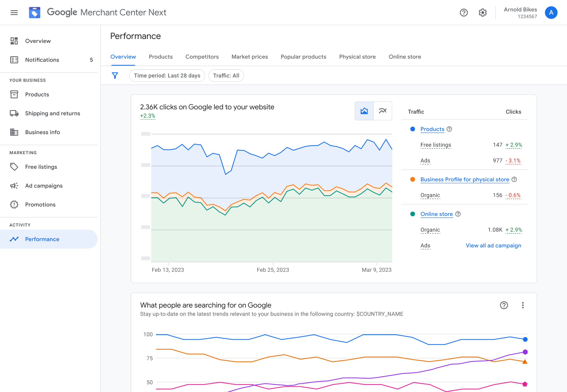Select Performance in the sidebar
567x392 pixels.
[x=49, y=239]
